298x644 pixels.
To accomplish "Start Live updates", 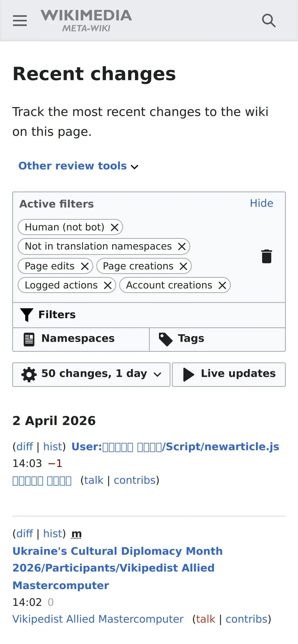I will point(229,374).
